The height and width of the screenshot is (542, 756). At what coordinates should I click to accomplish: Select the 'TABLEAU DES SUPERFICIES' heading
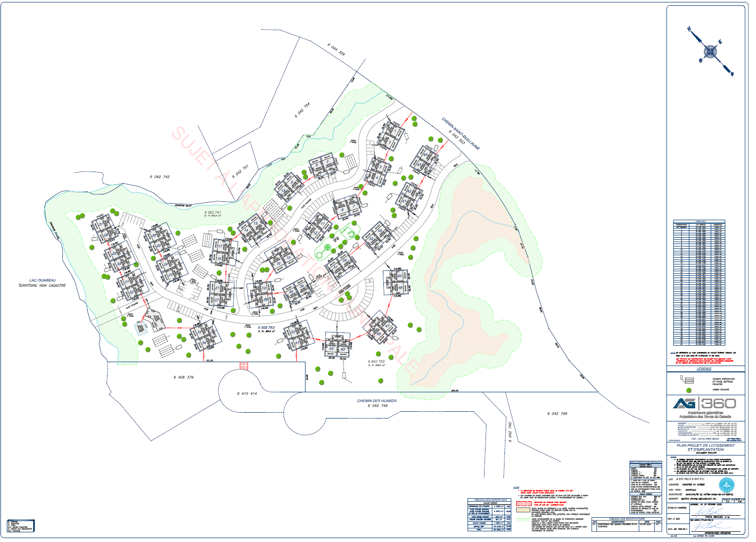click(490, 500)
